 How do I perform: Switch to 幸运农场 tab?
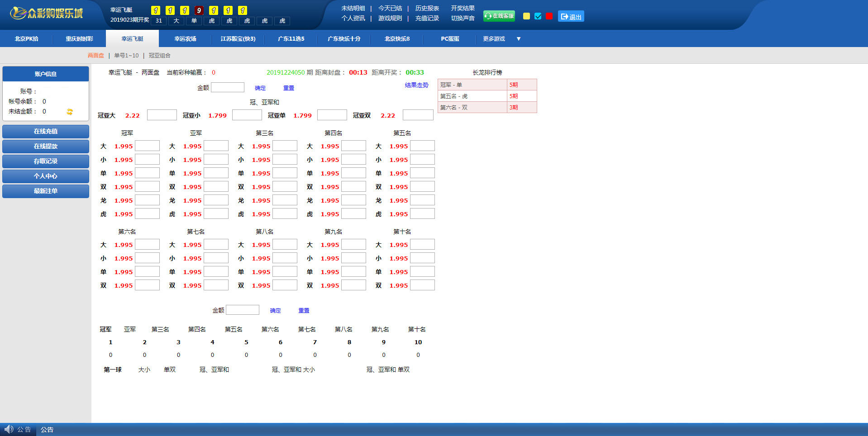185,39
